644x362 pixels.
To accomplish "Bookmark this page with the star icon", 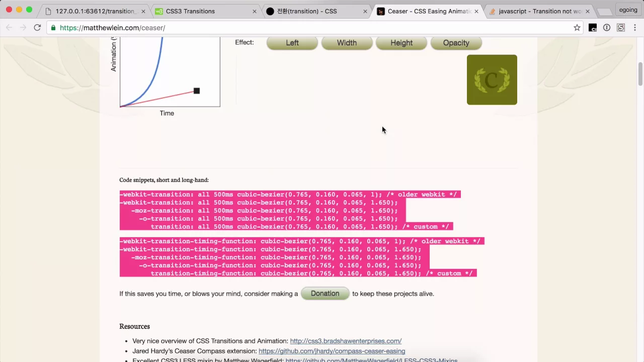I will coord(577,28).
